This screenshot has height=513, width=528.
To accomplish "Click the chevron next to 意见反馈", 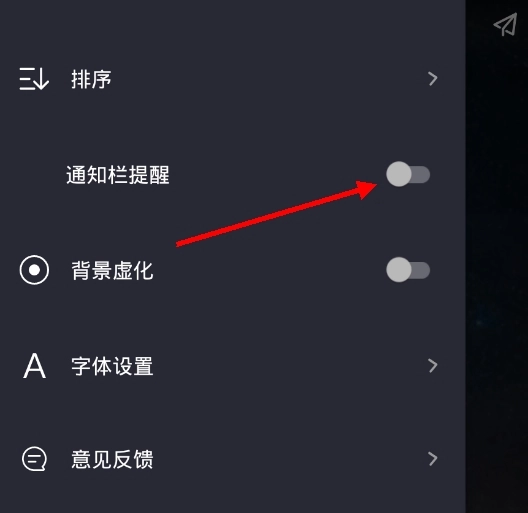I will coord(433,459).
